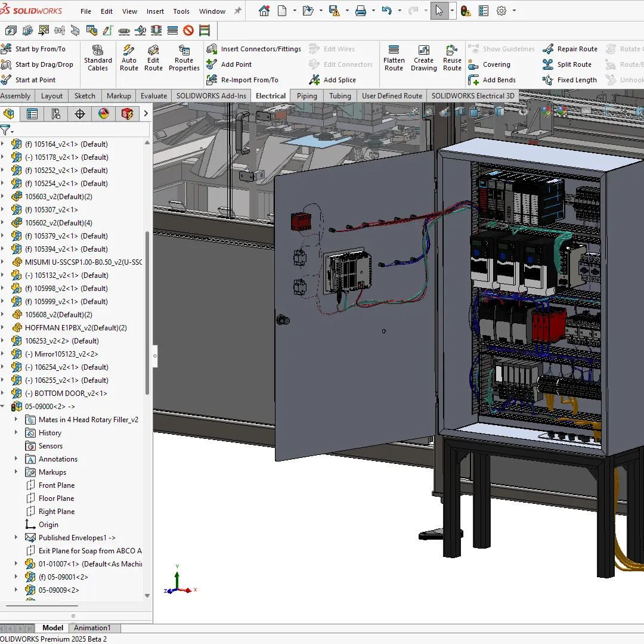The width and height of the screenshot is (644, 644).
Task: Pin the menu bar with pushpin
Action: coord(238,11)
